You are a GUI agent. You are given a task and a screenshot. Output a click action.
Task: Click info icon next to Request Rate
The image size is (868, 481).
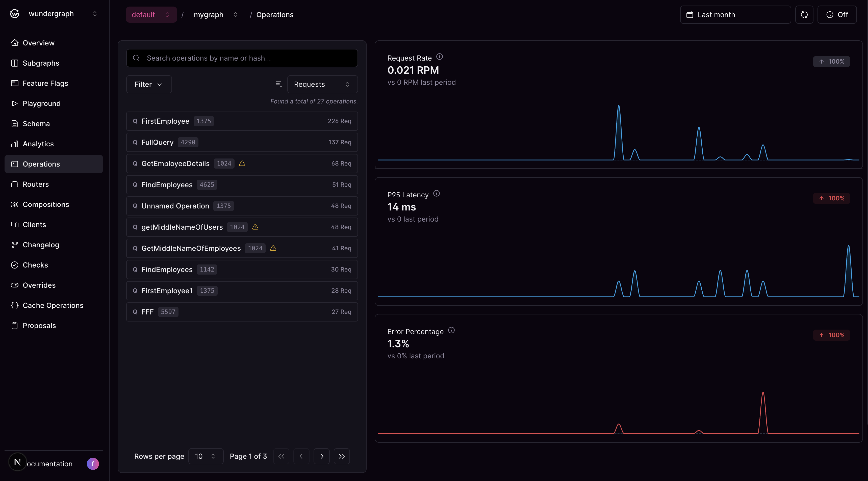(x=439, y=57)
